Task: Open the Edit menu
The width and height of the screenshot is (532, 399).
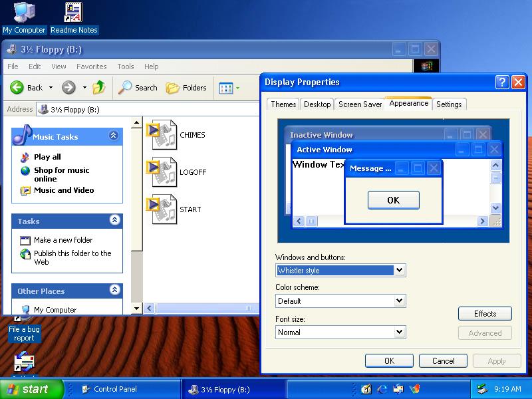Action: (35, 66)
